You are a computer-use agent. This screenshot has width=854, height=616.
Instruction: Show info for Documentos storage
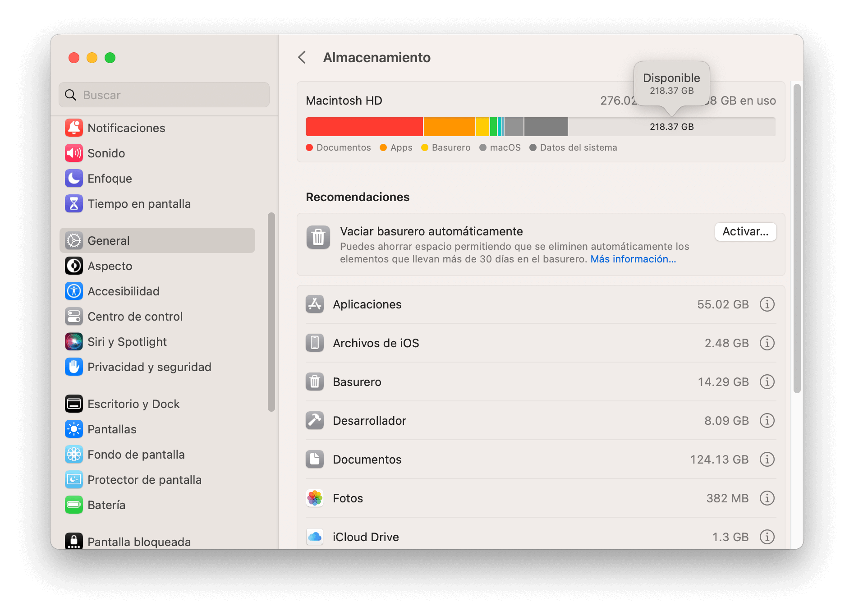click(x=767, y=460)
